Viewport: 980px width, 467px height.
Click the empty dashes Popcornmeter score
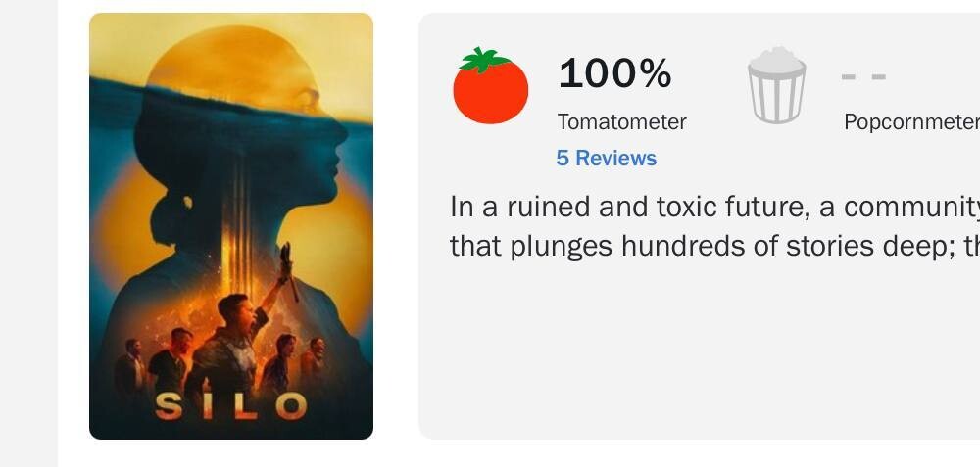pyautogui.click(x=863, y=76)
